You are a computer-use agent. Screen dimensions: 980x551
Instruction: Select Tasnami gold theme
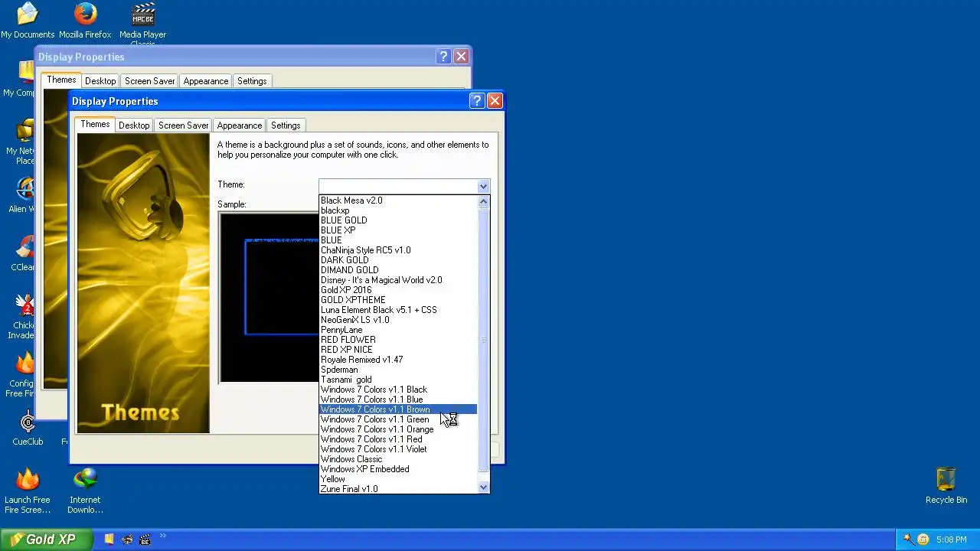[398, 380]
